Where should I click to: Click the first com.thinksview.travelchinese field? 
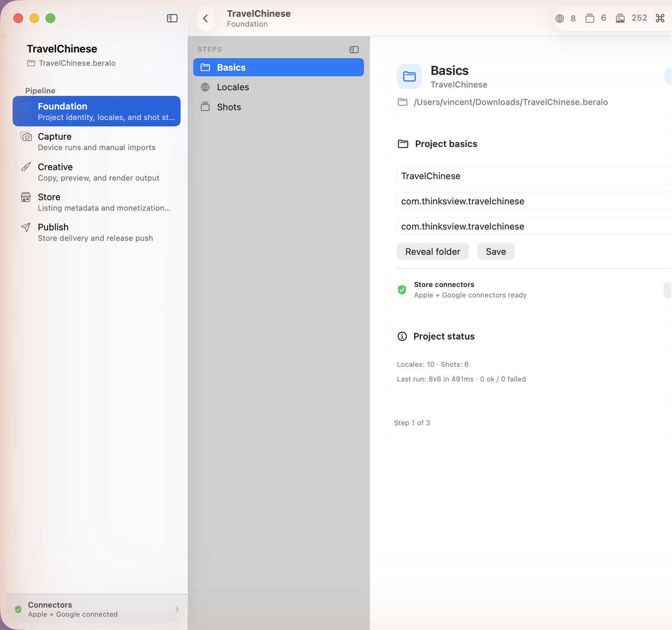click(534, 201)
